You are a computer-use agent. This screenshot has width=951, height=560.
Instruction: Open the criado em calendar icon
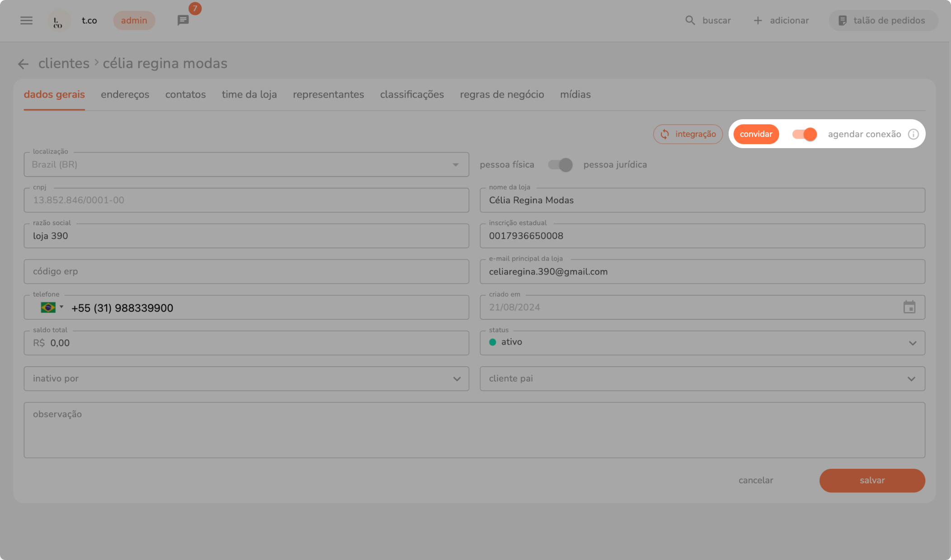(x=909, y=307)
